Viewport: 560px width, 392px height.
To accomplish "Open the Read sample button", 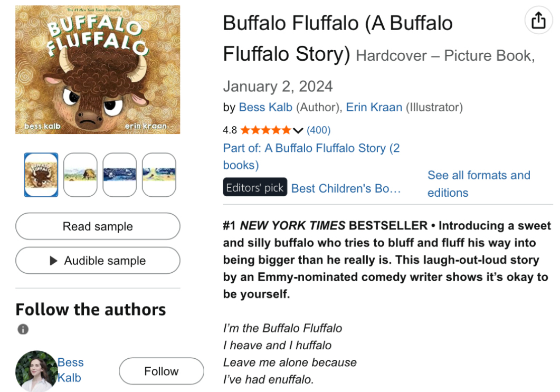I will pyautogui.click(x=98, y=226).
